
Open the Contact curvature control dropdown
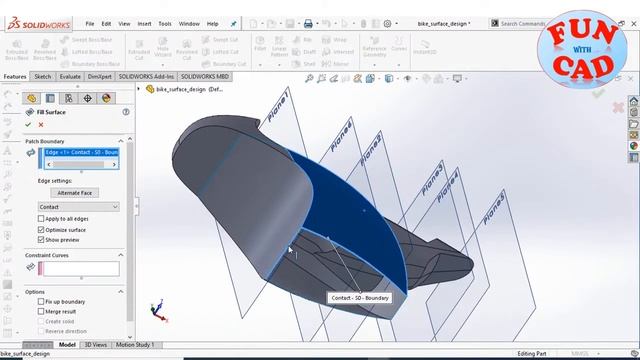point(78,207)
